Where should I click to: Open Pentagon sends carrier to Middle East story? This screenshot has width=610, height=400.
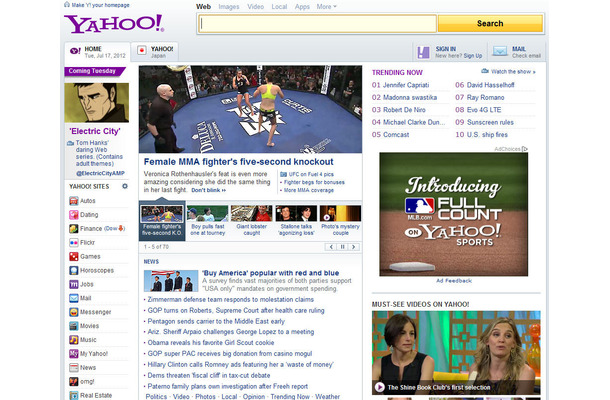216,321
